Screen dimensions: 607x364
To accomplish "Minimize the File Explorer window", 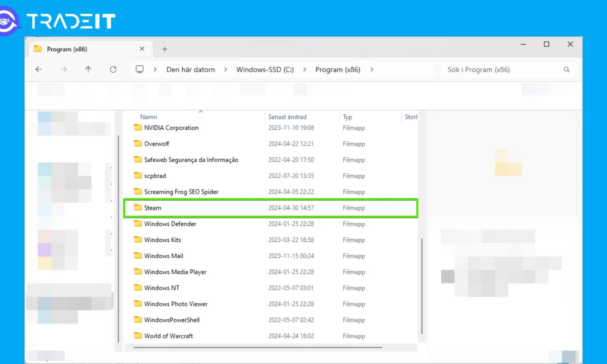I will (x=523, y=44).
